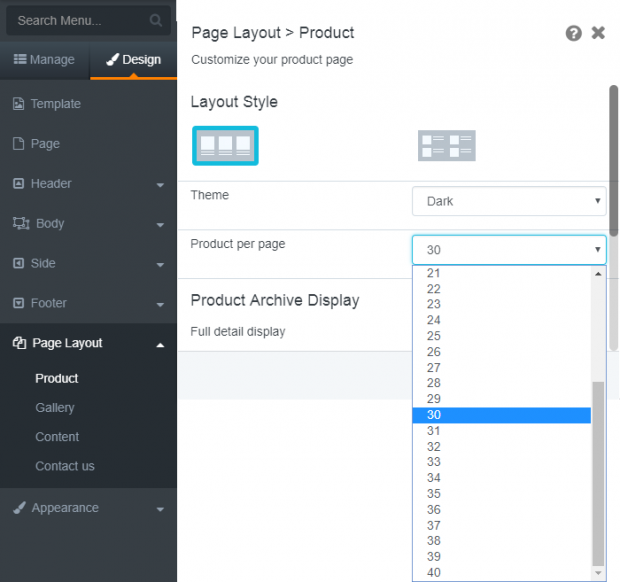620x582 pixels.
Task: Expand the Side menu arrow
Action: pyautogui.click(x=160, y=265)
